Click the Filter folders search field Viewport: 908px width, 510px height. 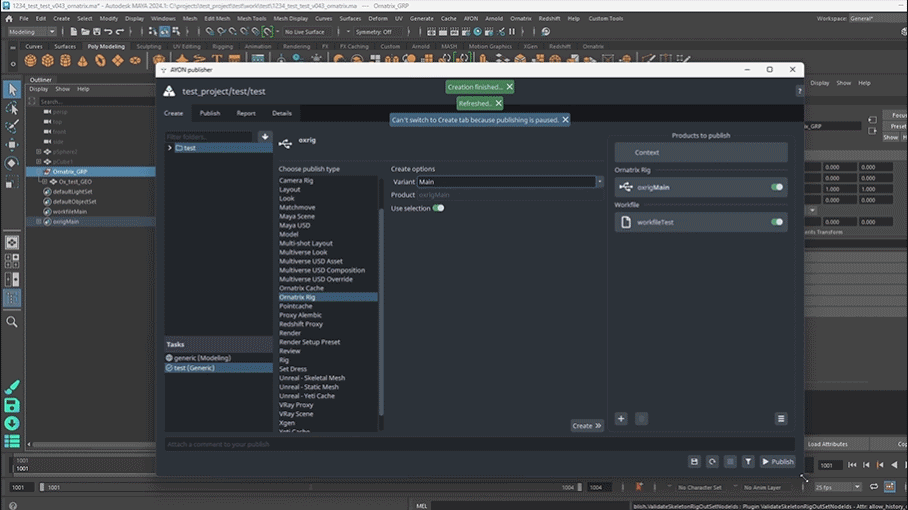[209, 137]
